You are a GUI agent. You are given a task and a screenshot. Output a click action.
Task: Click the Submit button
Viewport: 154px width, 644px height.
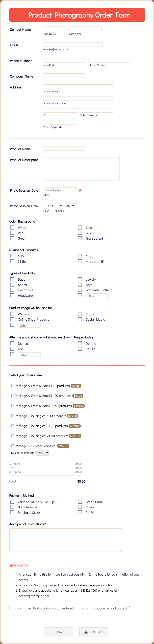pyautogui.click(x=59, y=632)
